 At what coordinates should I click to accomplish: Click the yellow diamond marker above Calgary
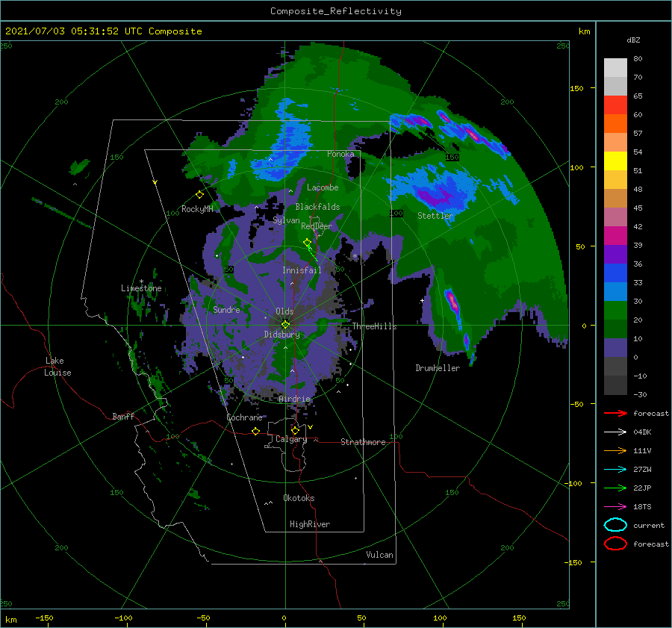click(x=295, y=430)
